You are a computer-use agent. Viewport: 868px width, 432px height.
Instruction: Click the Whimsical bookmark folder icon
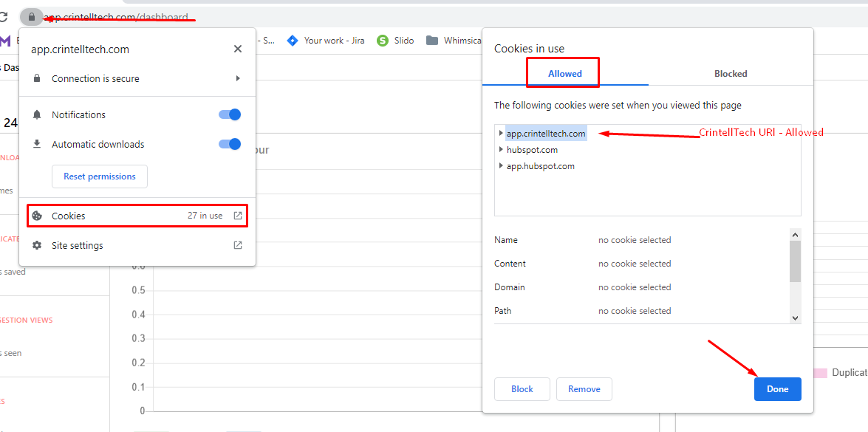(432, 41)
